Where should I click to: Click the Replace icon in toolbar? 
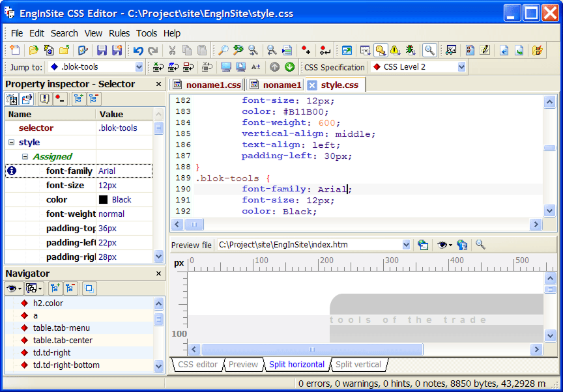[238, 50]
